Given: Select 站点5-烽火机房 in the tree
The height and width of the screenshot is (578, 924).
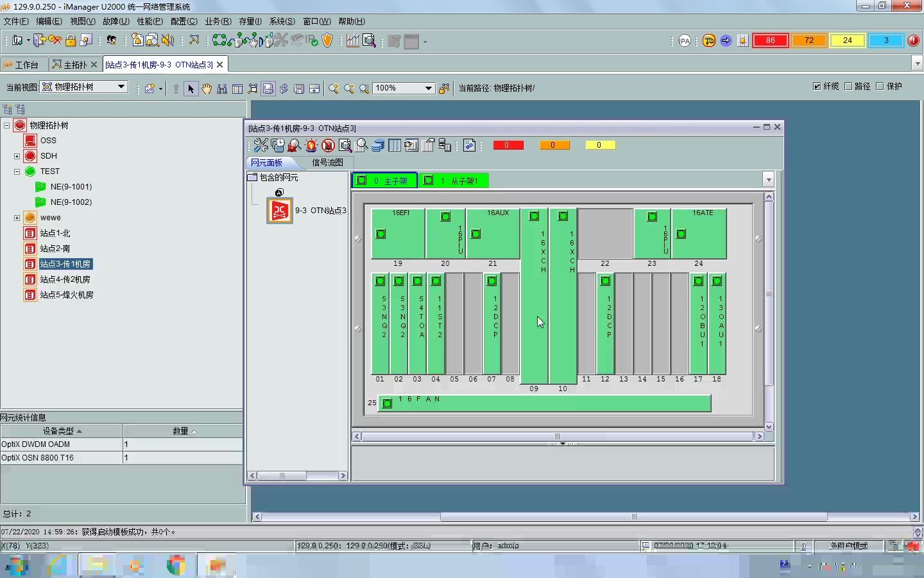Looking at the screenshot, I should click(67, 295).
